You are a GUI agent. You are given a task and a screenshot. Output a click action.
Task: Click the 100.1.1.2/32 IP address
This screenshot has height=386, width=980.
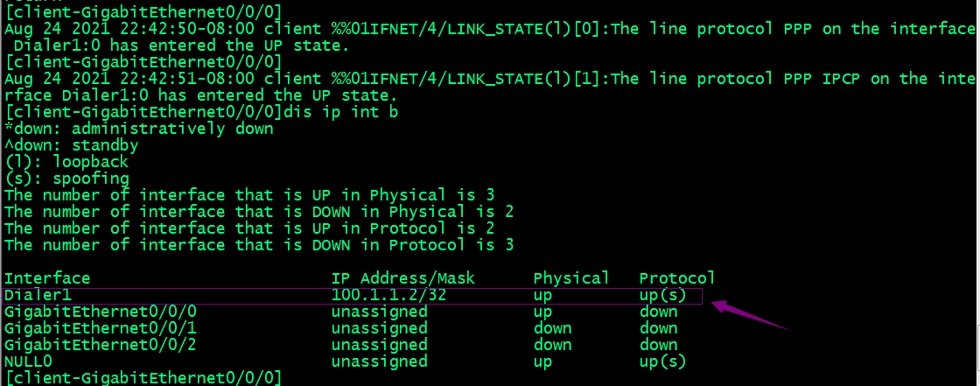coord(388,295)
